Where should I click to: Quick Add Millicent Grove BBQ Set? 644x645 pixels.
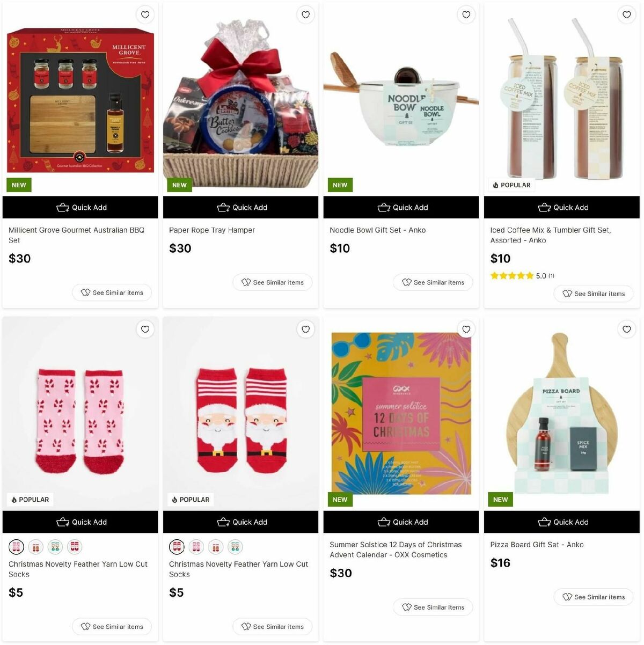pyautogui.click(x=80, y=207)
